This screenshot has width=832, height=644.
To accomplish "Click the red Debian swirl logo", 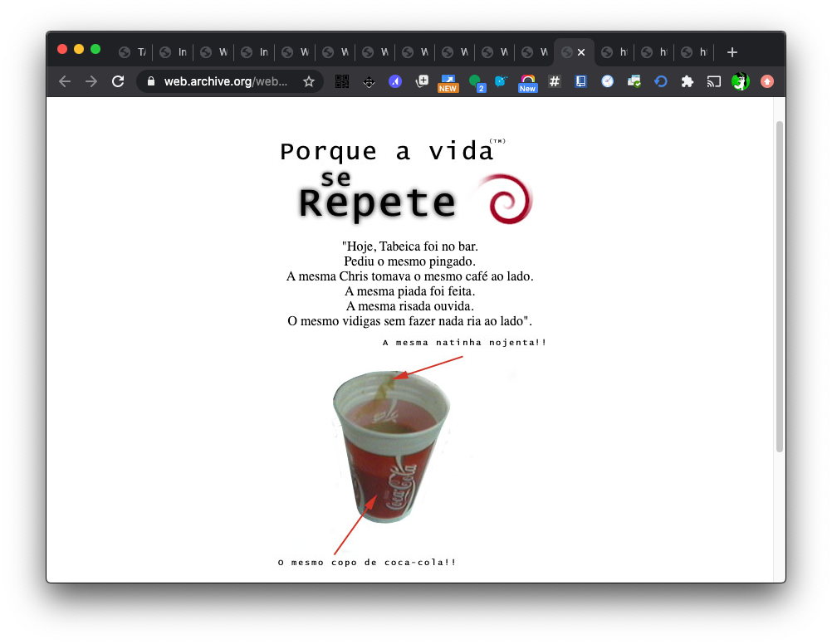I will 506,200.
